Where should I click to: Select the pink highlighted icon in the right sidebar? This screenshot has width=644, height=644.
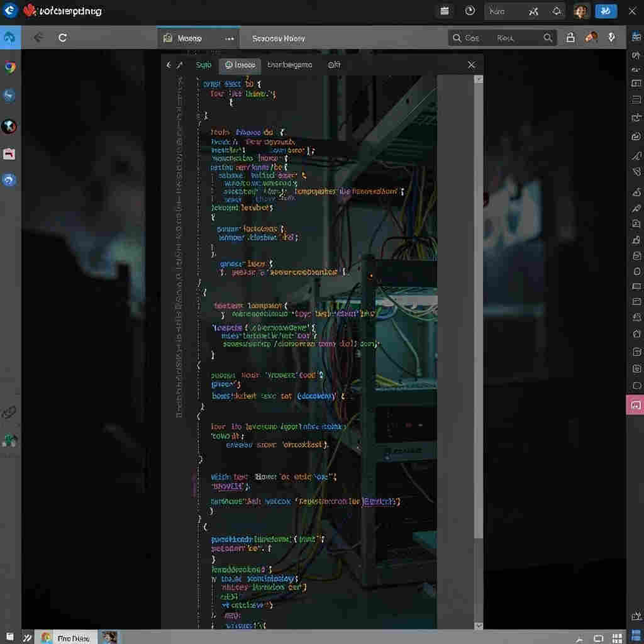[635, 405]
